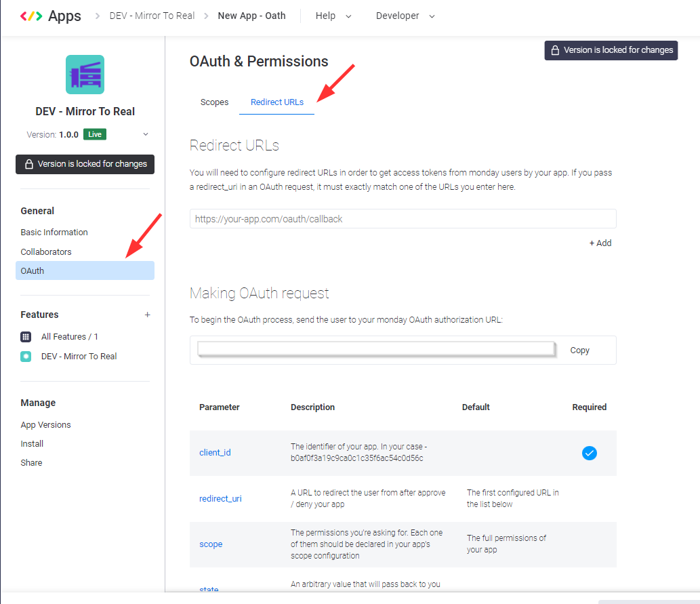Click the Making OAuth request heading

[x=260, y=294]
